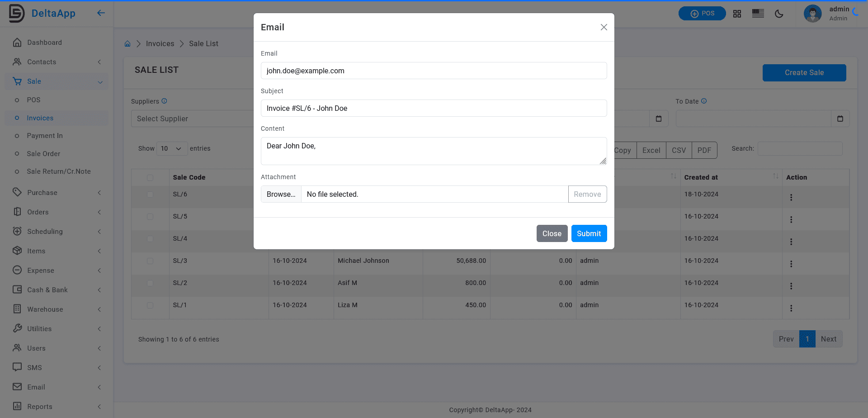
Task: Click the Create Sale button
Action: 804,72
